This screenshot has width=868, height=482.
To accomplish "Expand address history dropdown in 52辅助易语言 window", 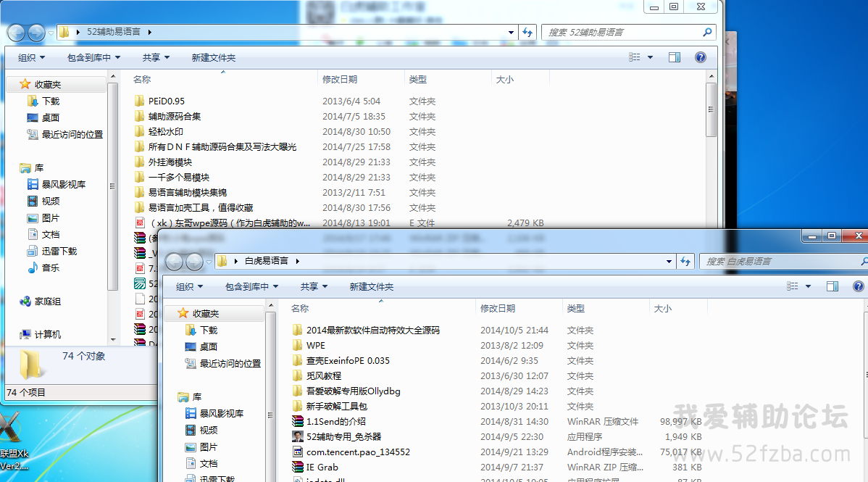I will pyautogui.click(x=511, y=32).
